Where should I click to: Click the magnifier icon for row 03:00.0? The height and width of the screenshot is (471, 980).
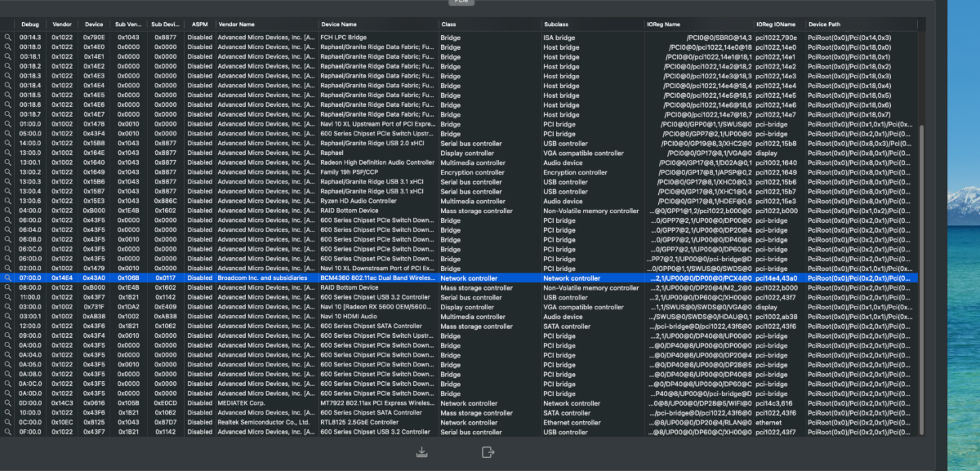(8, 307)
